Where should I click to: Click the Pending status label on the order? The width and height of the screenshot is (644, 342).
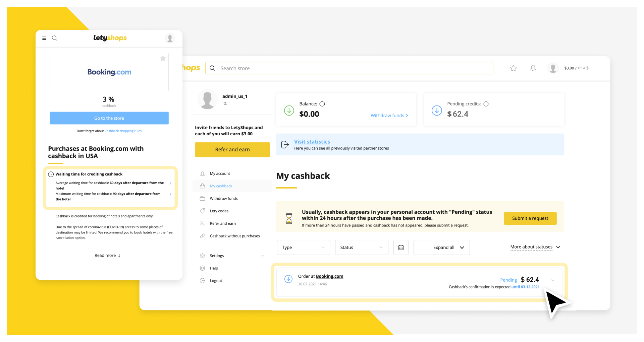coord(508,280)
